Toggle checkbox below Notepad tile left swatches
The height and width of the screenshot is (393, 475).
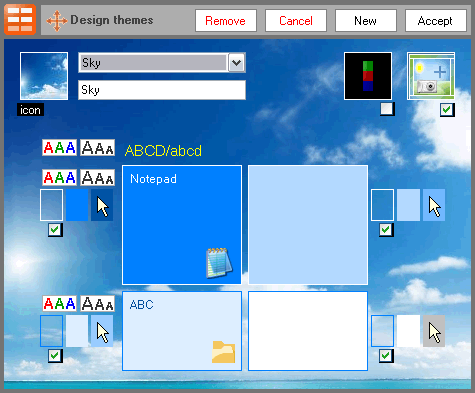[x=55, y=230]
